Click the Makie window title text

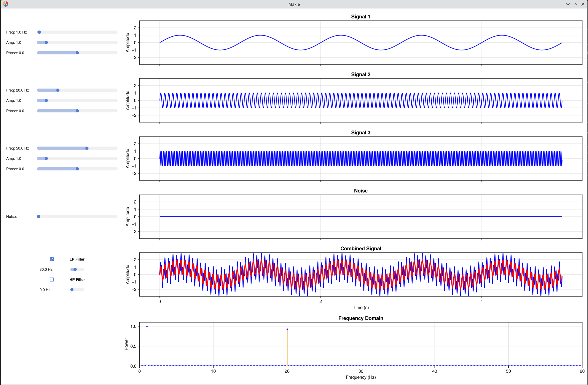(x=294, y=4)
